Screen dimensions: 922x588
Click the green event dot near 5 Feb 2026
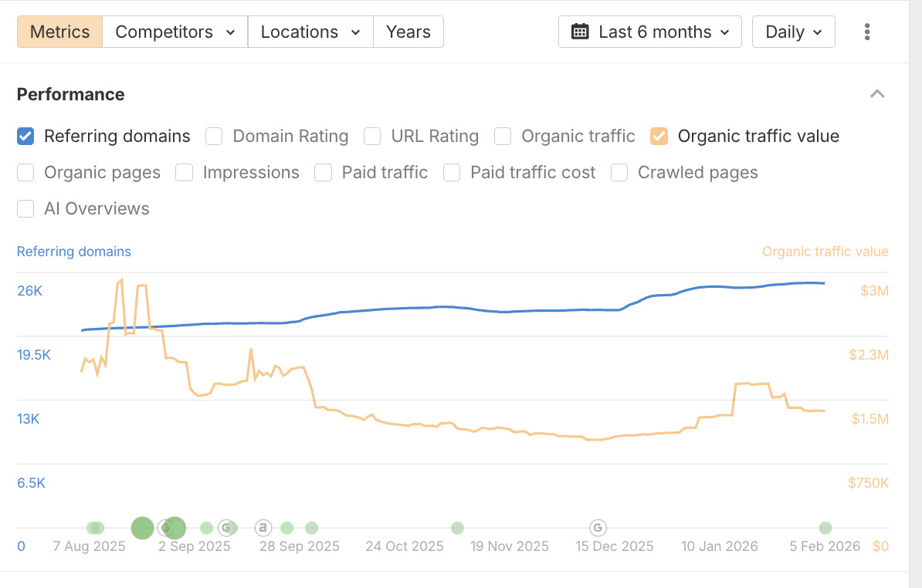point(825,528)
